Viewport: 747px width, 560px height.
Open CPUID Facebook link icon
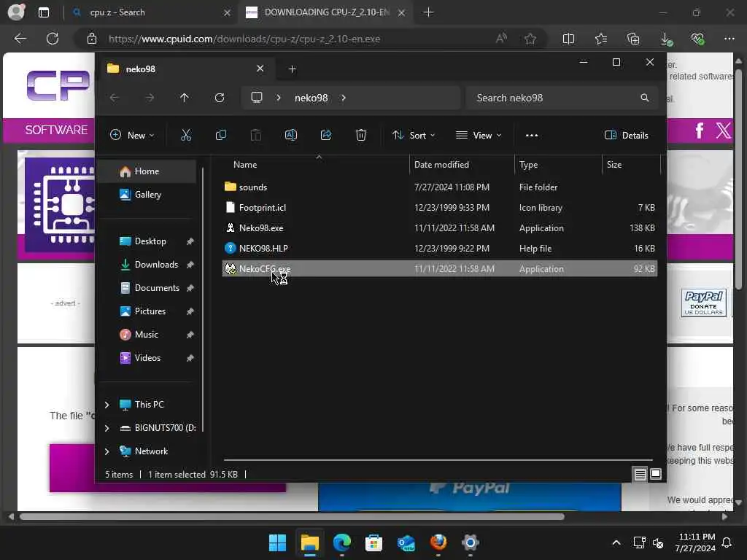699,130
